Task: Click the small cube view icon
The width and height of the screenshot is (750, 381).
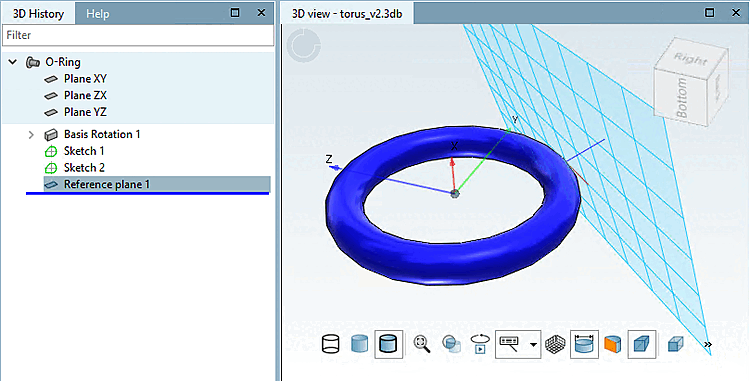Action: [x=675, y=344]
